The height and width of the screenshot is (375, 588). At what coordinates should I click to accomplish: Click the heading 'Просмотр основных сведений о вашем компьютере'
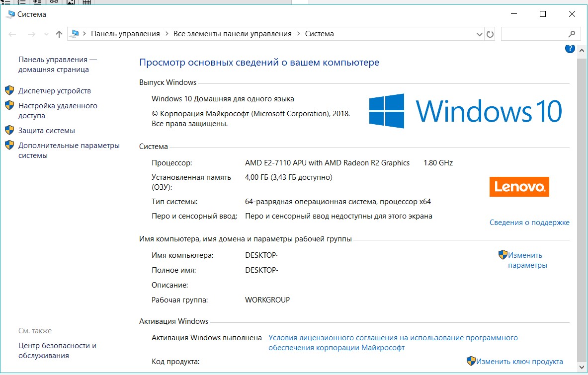tap(259, 62)
